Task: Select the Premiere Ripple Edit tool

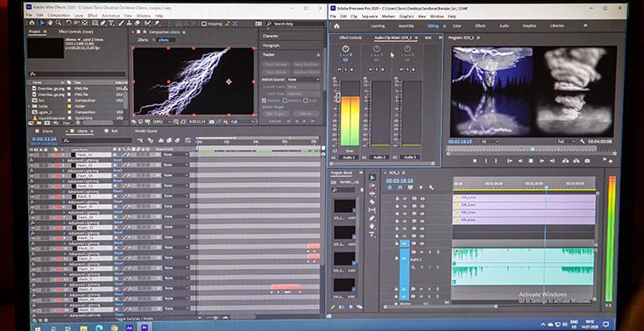Action: point(372,194)
